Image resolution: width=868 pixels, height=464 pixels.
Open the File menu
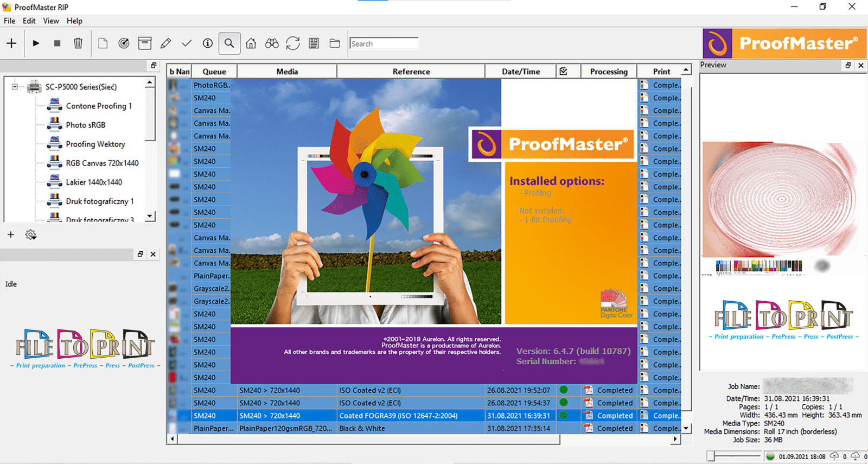9,21
